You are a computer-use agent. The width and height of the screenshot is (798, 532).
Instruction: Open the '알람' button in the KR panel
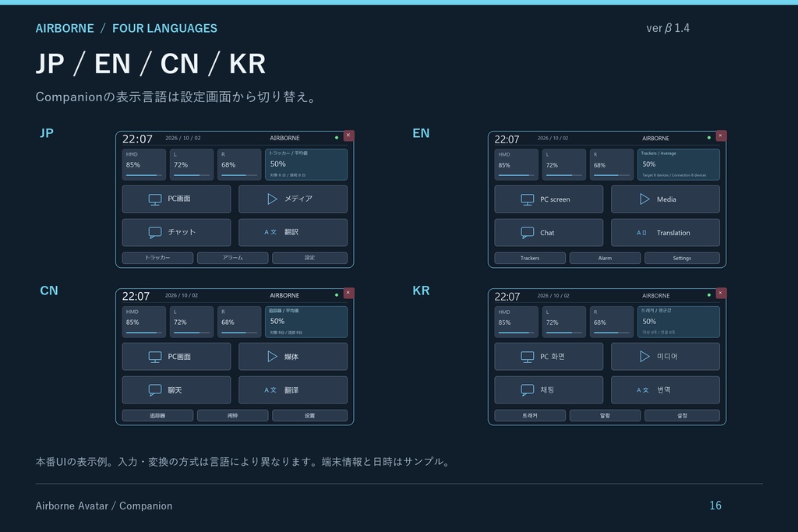605,415
